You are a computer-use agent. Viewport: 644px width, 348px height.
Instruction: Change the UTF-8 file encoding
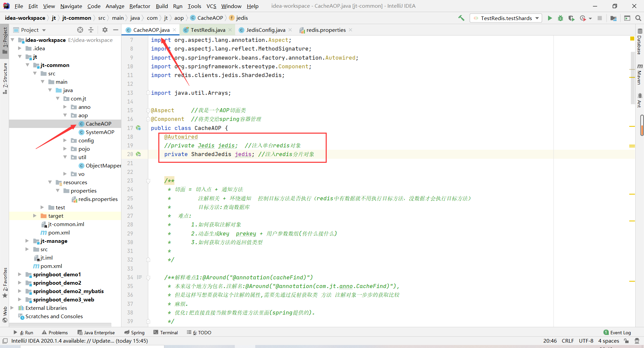586,341
